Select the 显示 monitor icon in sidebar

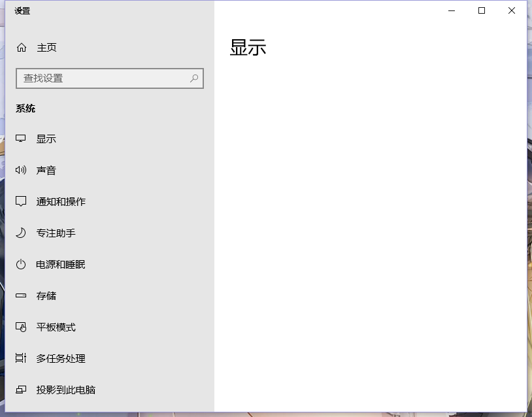pos(20,139)
